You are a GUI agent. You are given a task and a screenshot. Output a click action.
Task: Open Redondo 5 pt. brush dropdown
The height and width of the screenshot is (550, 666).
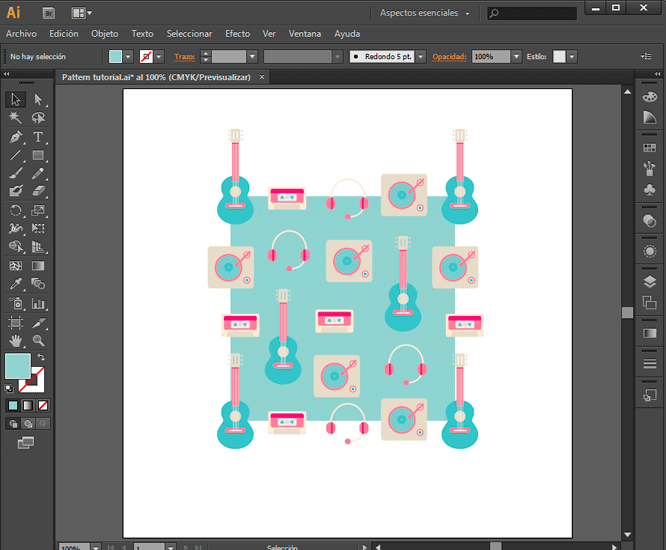pyautogui.click(x=421, y=56)
